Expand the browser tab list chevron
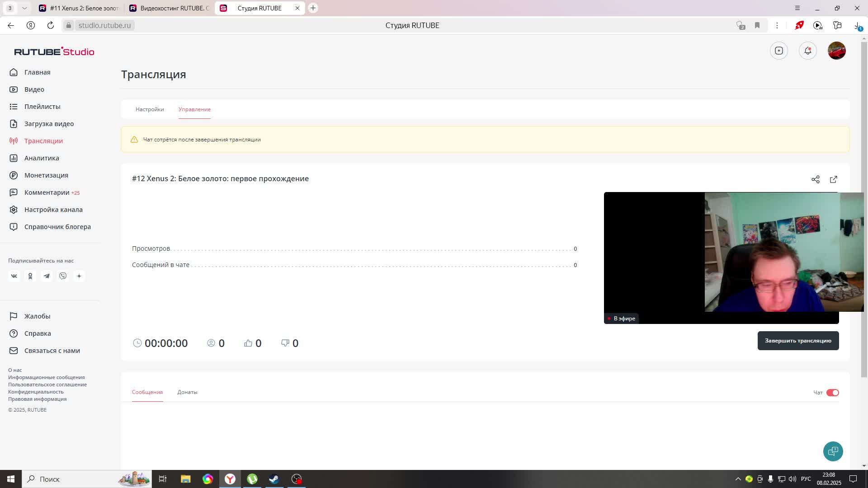The image size is (868, 488). pos(24,8)
